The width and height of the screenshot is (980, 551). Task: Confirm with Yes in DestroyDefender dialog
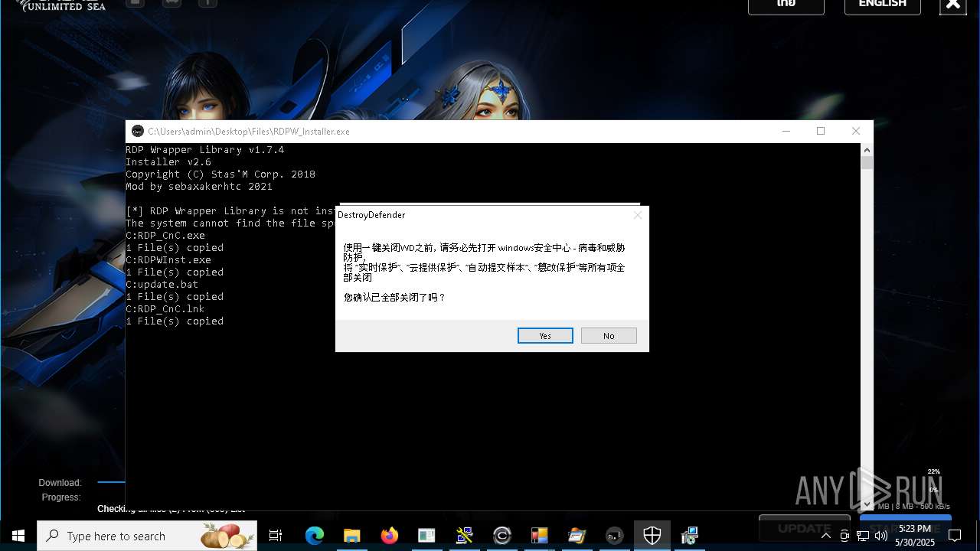[x=545, y=336]
